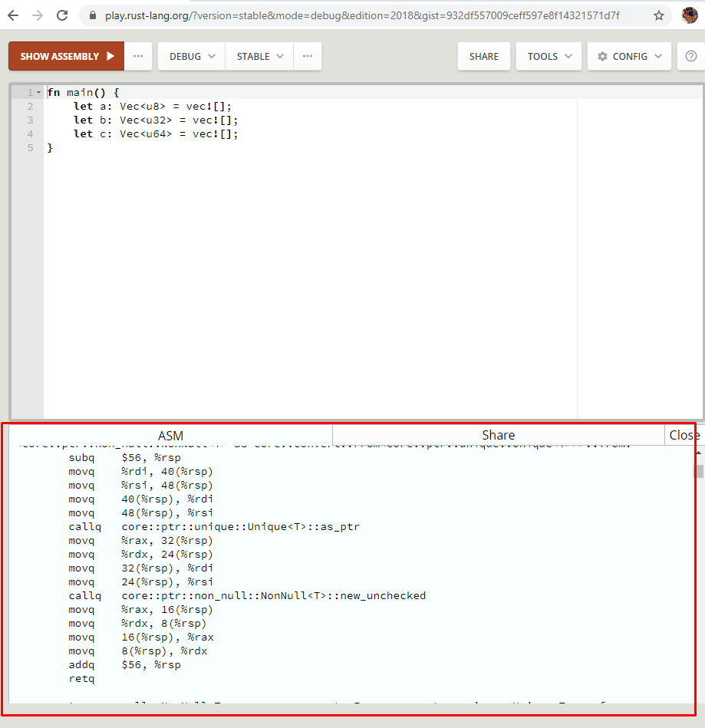
Task: Open the Debug mode dropdown
Action: click(x=192, y=56)
